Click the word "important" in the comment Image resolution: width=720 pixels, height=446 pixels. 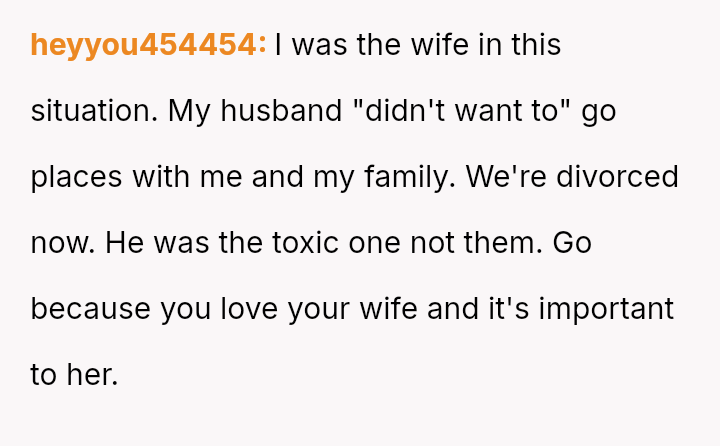(x=606, y=309)
